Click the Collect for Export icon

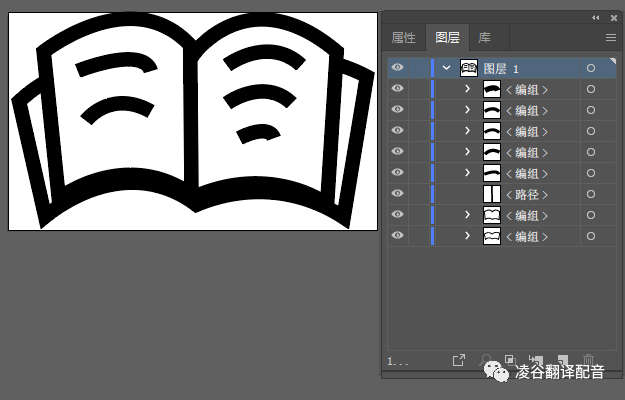tap(459, 360)
